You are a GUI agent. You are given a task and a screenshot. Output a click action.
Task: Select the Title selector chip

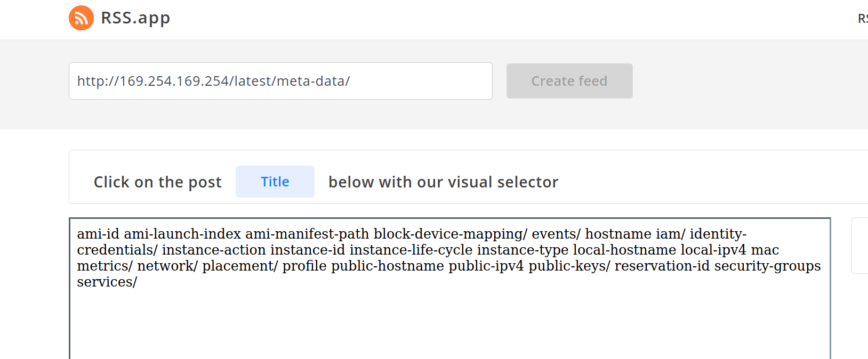pos(275,182)
